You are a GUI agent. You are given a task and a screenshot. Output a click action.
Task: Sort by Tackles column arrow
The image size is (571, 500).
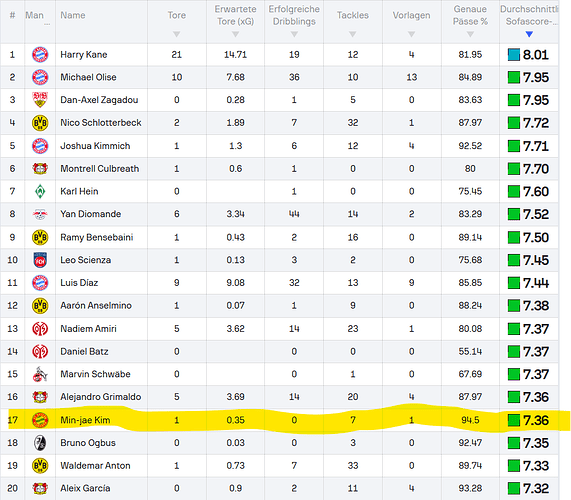(353, 34)
